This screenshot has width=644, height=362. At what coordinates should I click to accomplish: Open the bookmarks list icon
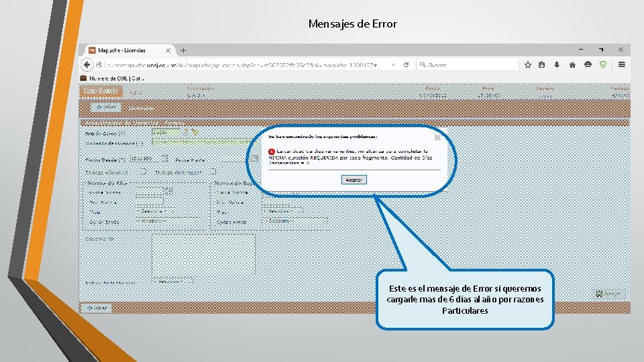pyautogui.click(x=542, y=65)
